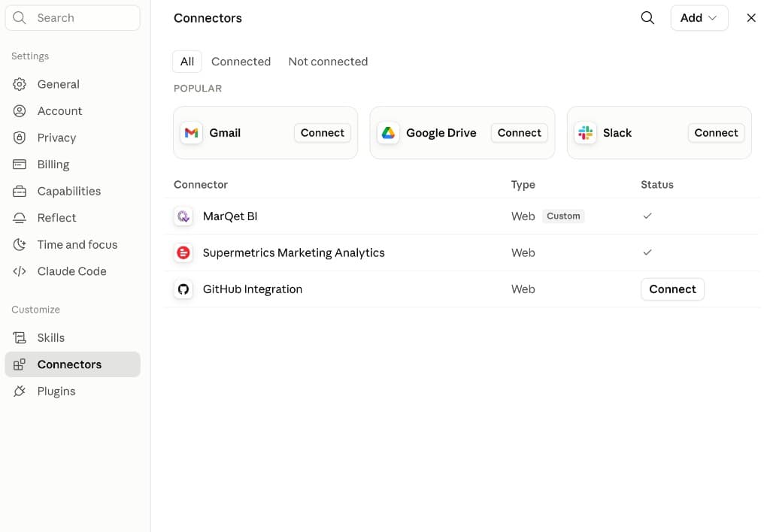Viewport: 770px width, 532px height.
Task: Click the GitHub Integration octocat icon
Action: [183, 289]
